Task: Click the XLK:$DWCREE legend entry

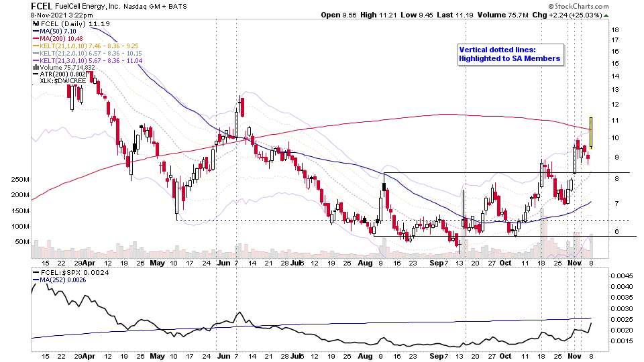Action: point(63,81)
